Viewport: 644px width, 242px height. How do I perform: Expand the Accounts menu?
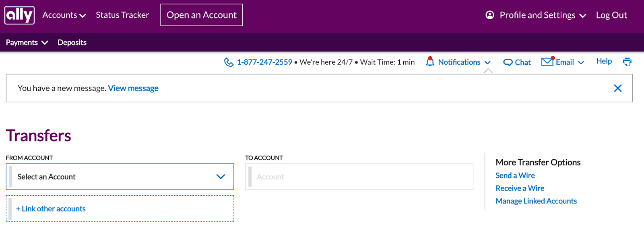click(64, 15)
